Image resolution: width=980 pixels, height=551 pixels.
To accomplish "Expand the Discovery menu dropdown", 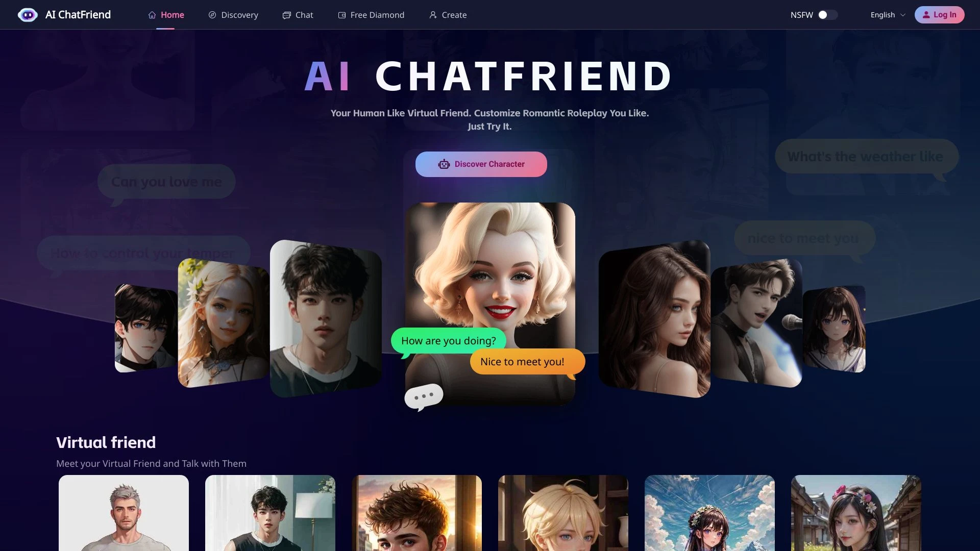I will click(239, 14).
